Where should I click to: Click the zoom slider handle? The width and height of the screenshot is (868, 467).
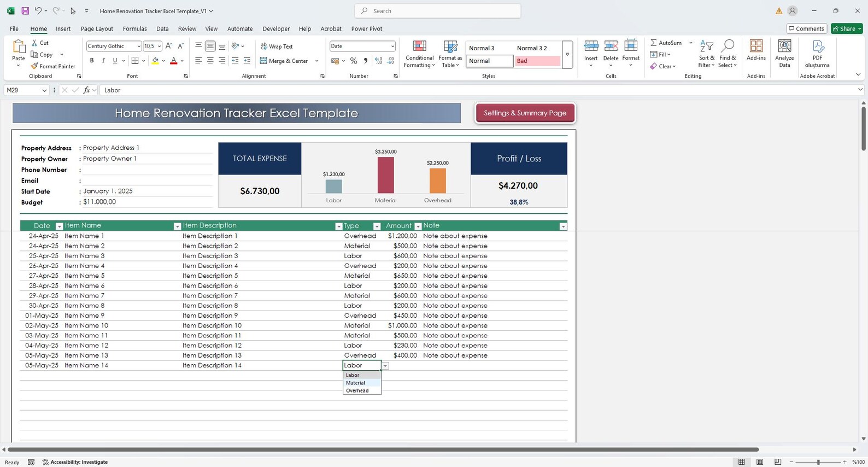[818, 462]
